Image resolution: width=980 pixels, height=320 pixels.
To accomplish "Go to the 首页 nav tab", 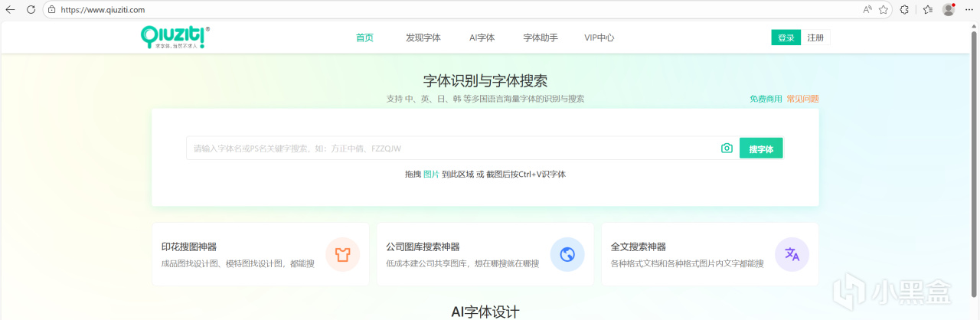I will tap(364, 38).
